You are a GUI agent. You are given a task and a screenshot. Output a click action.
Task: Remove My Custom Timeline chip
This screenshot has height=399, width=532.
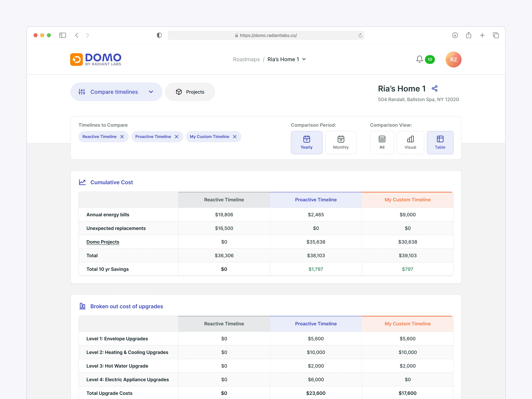[235, 137]
